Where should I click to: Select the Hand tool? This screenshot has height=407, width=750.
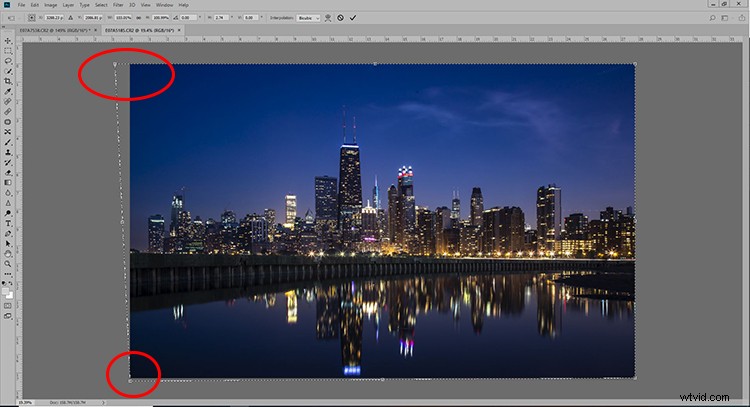coord(8,253)
